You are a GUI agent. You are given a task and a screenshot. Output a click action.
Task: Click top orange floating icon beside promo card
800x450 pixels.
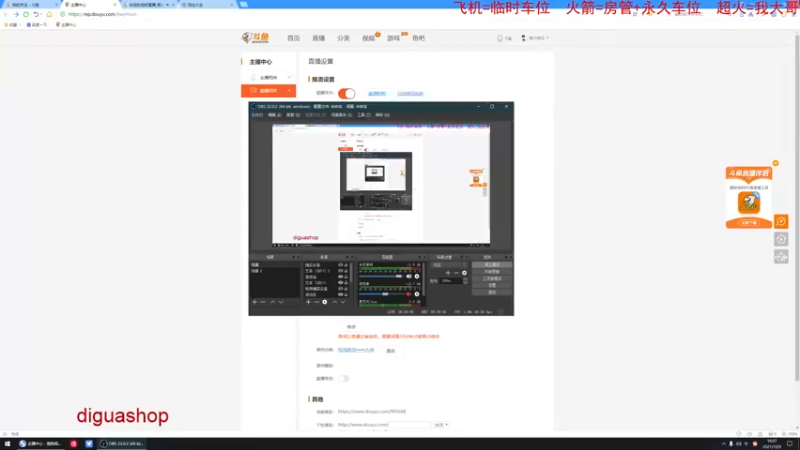point(781,221)
